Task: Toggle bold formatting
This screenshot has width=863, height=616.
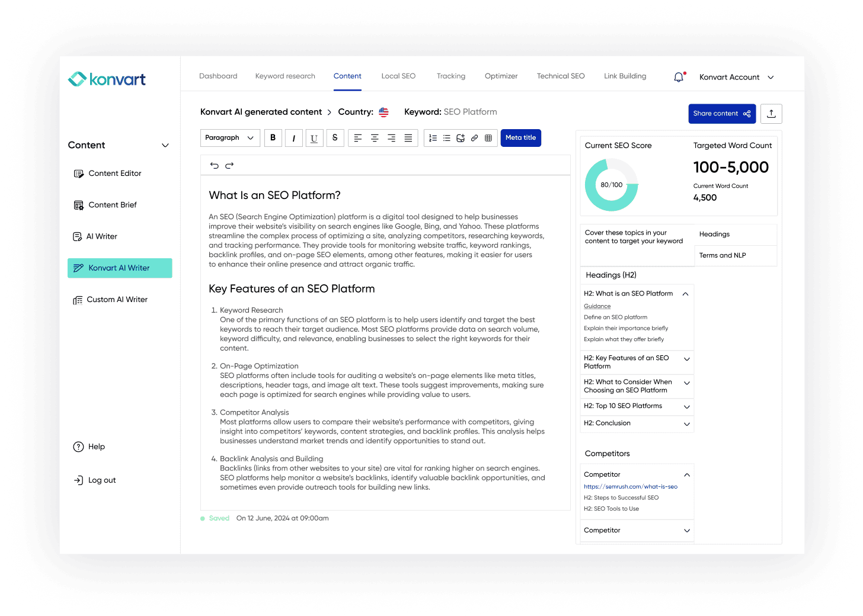Action: (273, 137)
